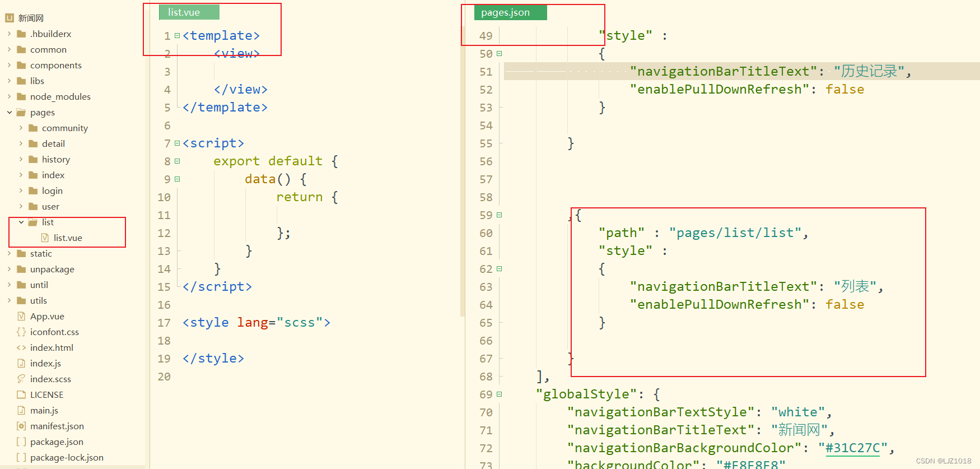Image resolution: width=980 pixels, height=469 pixels.
Task: Click the history folder icon
Action: [33, 159]
